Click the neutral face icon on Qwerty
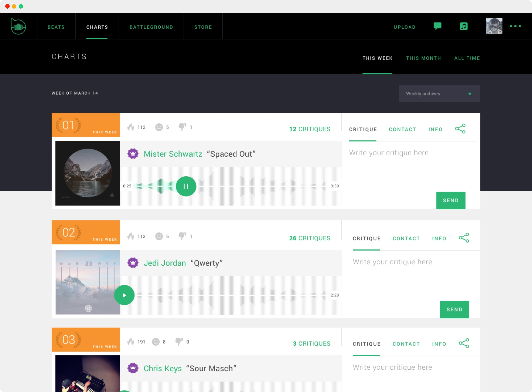532x392 pixels. click(x=159, y=236)
